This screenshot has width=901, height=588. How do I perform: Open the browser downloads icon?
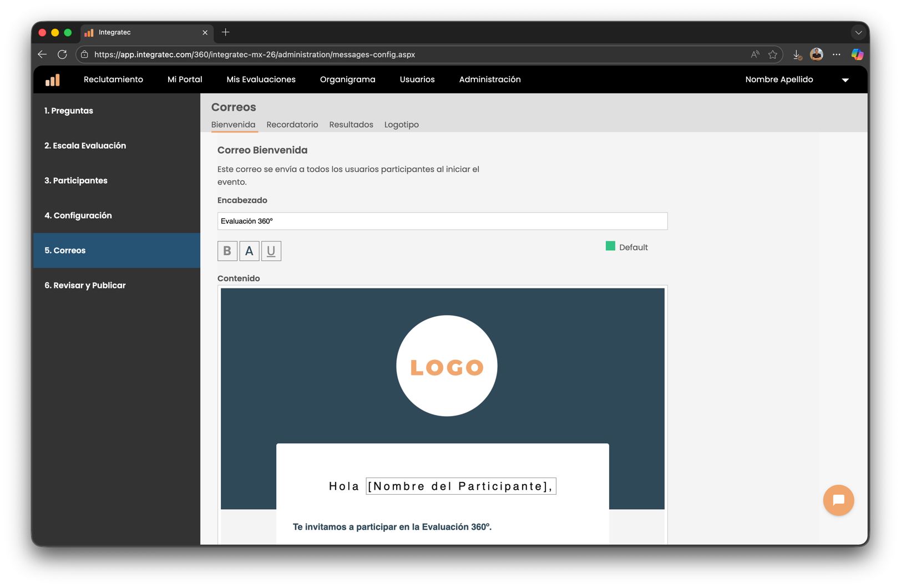coord(797,54)
